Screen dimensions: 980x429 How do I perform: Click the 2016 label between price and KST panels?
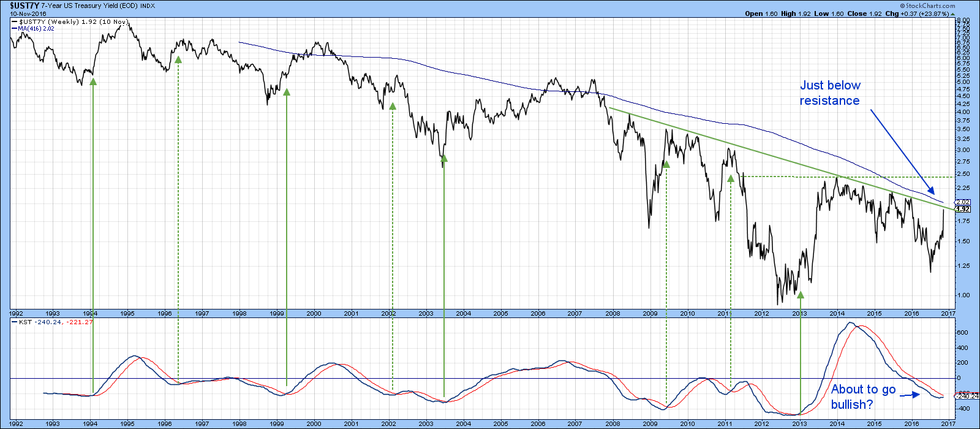(911, 313)
